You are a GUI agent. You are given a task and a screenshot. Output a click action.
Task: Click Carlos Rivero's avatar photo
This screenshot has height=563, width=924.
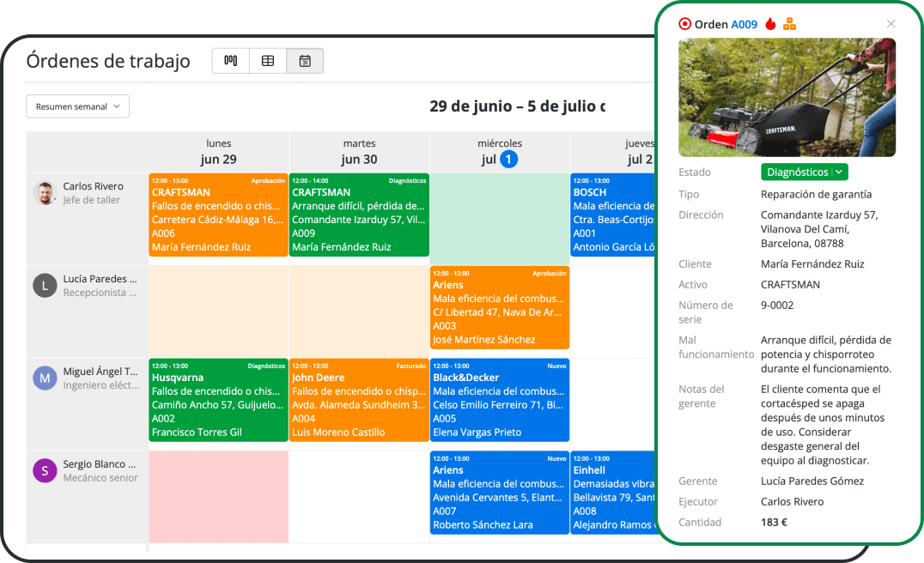[x=45, y=193]
